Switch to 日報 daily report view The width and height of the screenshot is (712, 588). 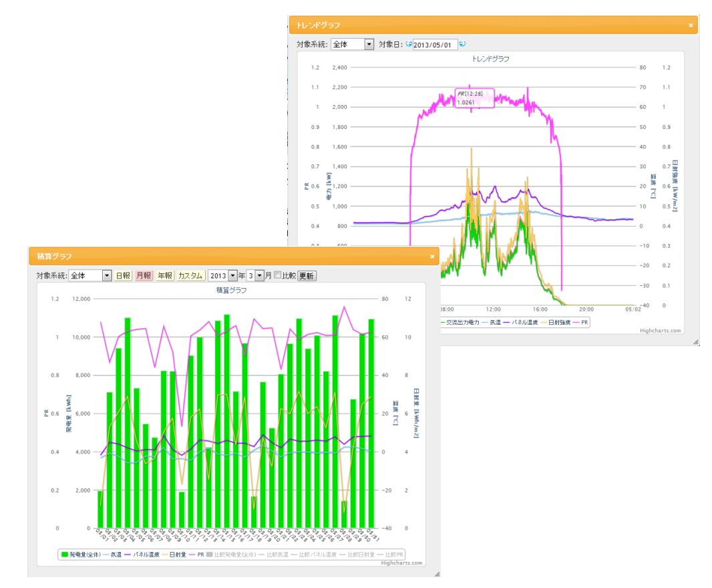(x=124, y=275)
